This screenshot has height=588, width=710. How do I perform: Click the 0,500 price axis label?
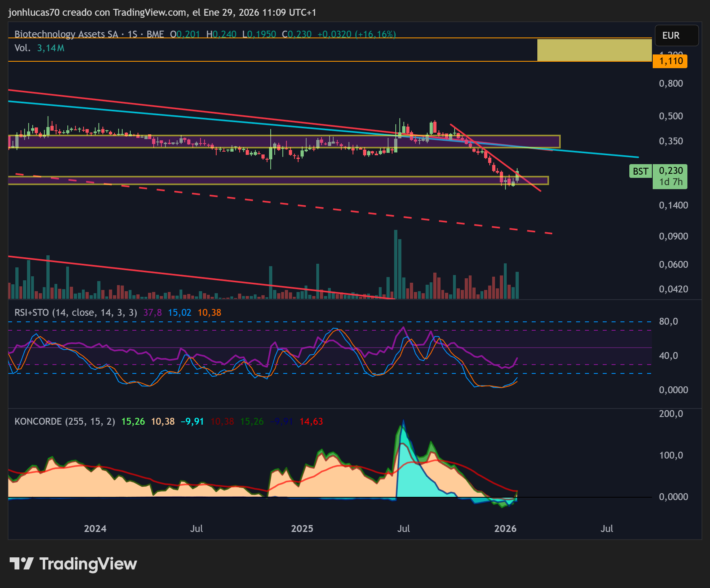click(x=671, y=116)
